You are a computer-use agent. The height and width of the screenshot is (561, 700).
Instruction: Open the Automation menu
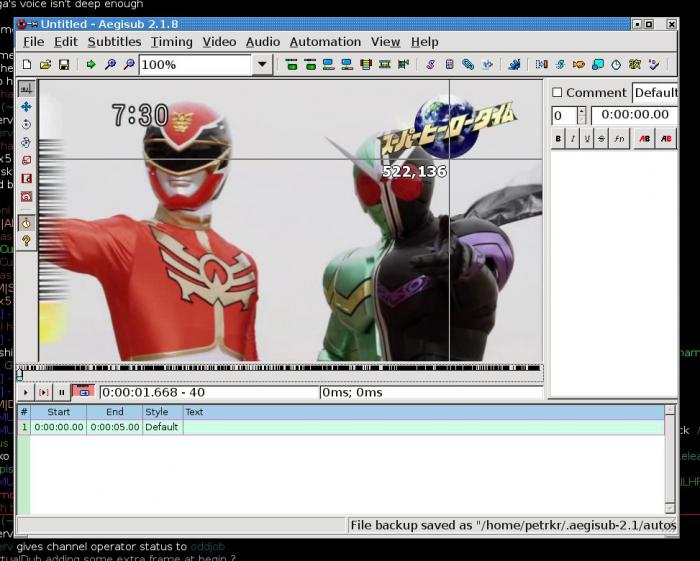[325, 42]
